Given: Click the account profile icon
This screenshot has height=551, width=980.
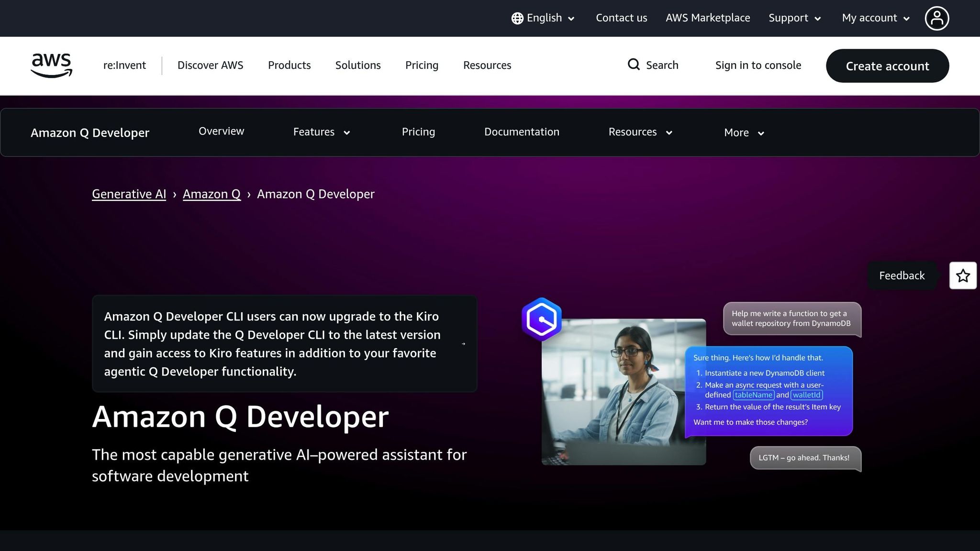Looking at the screenshot, I should (937, 18).
